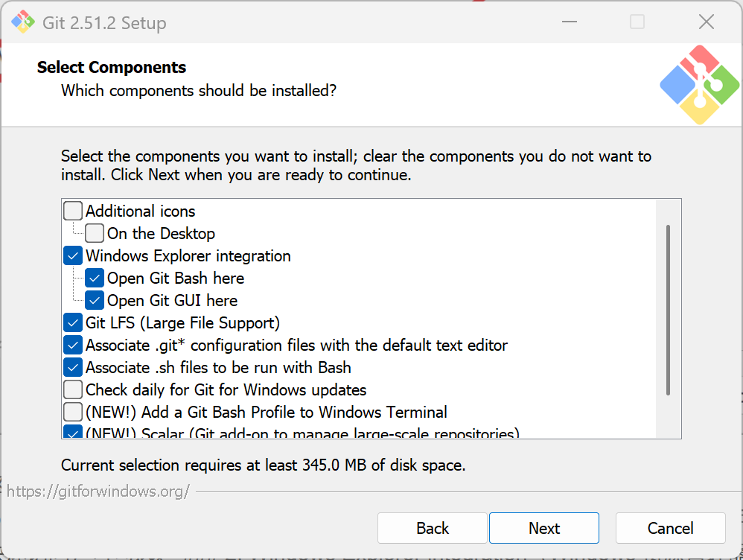Go to the Next setup page
Viewport: 743px width, 560px height.
point(544,528)
